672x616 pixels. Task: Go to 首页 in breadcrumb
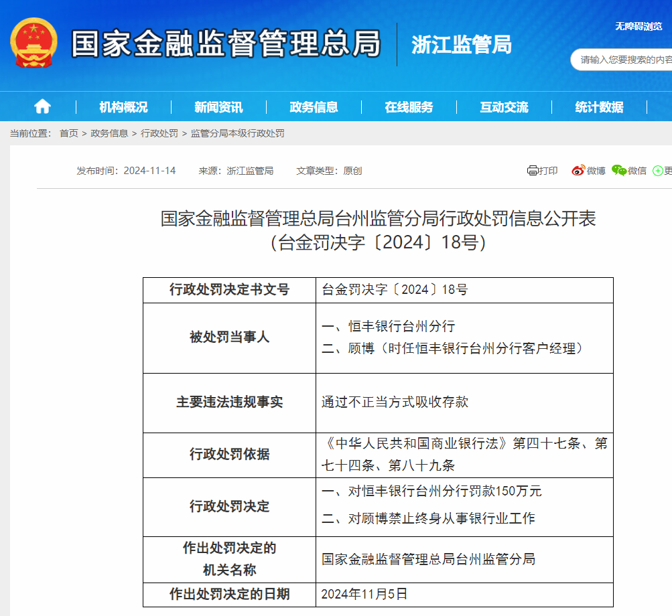coord(68,133)
